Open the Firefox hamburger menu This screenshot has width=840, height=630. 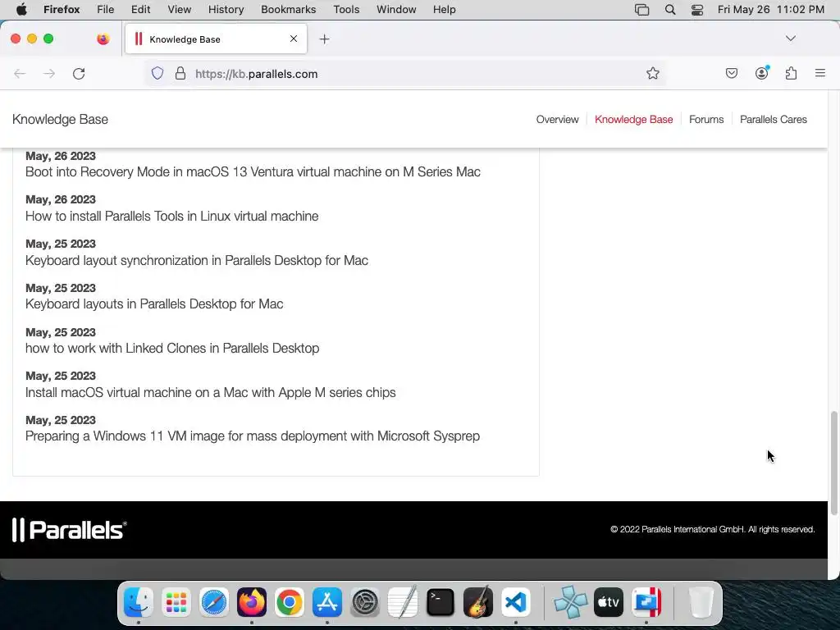pyautogui.click(x=819, y=73)
